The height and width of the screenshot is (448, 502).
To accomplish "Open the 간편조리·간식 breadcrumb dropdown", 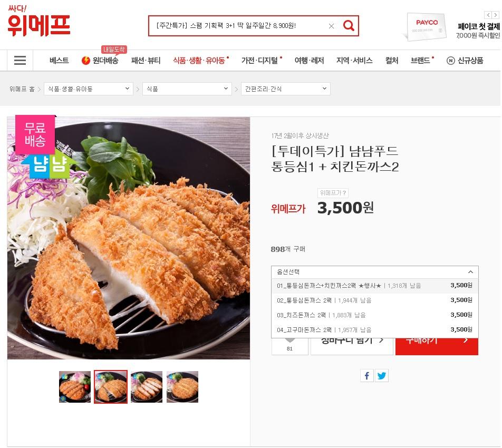I will [x=286, y=89].
